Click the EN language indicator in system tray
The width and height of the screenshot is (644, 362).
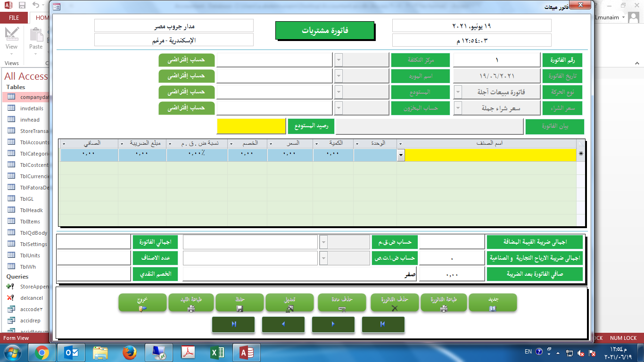tap(528, 352)
